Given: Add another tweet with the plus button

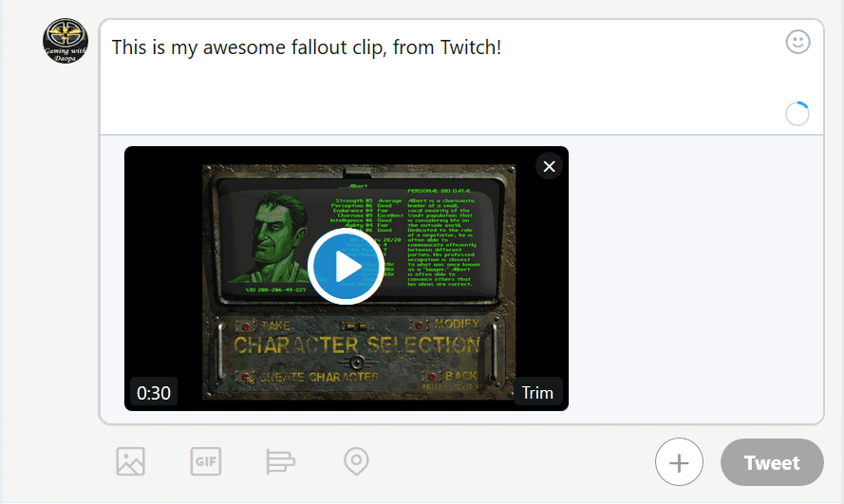Looking at the screenshot, I should (x=680, y=462).
